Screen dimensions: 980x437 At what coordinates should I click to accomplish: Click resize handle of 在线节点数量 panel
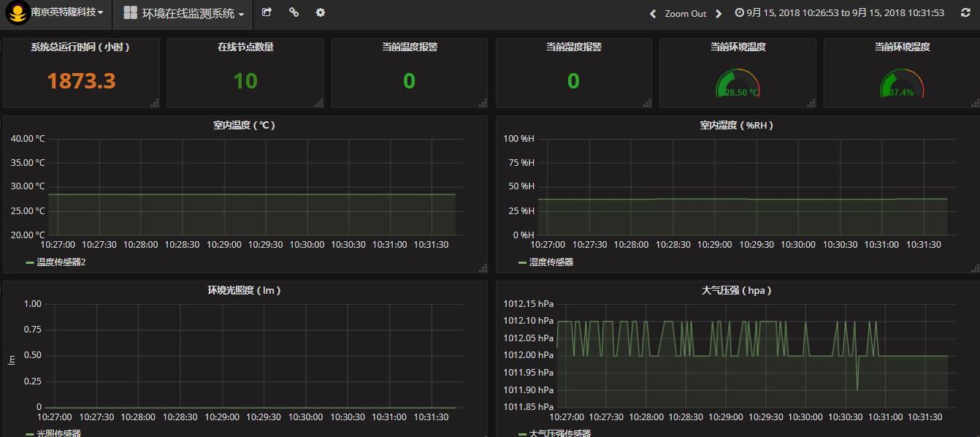(x=318, y=103)
